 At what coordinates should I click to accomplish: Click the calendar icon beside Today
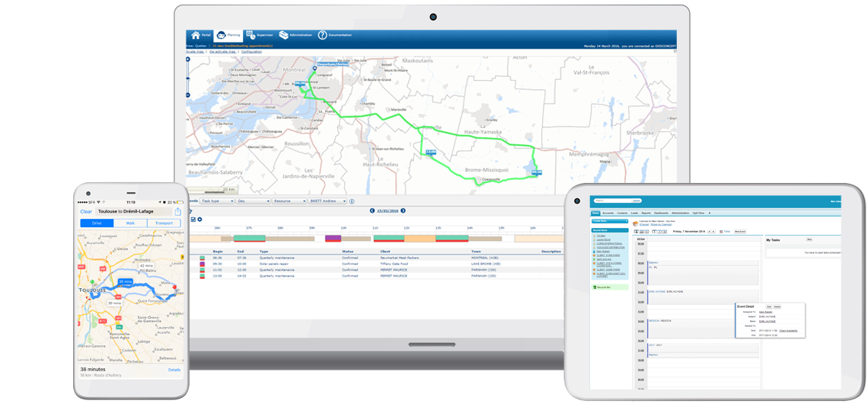pos(720,231)
